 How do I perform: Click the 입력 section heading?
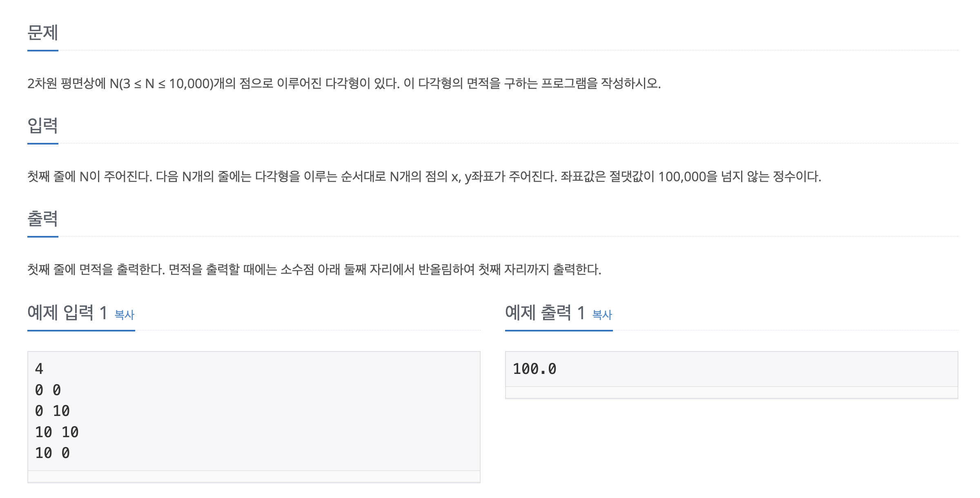(x=43, y=126)
